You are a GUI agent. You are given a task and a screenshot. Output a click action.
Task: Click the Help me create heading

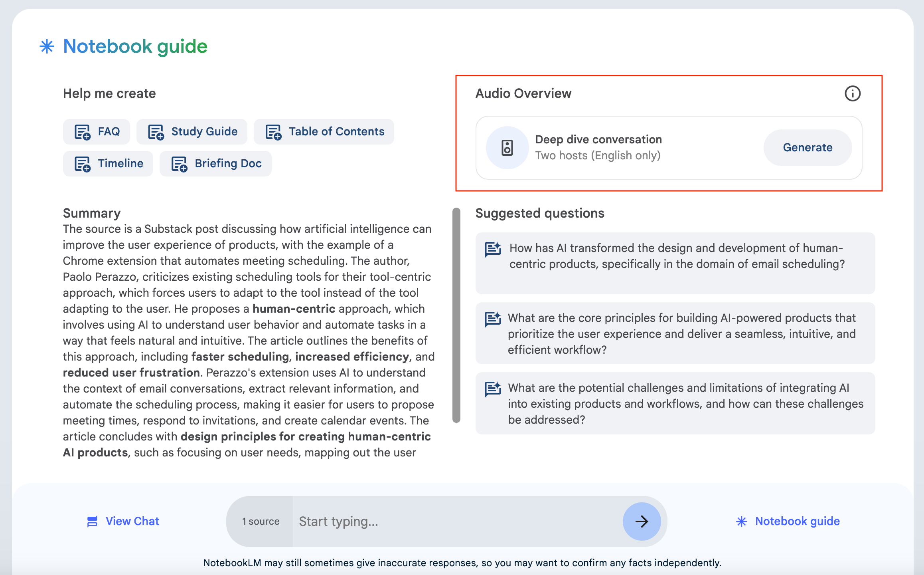pyautogui.click(x=109, y=93)
